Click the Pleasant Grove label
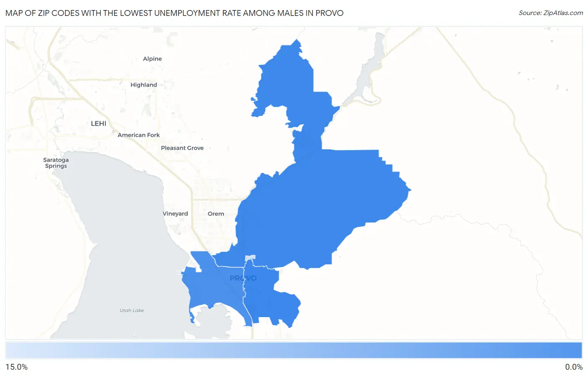 tap(182, 148)
